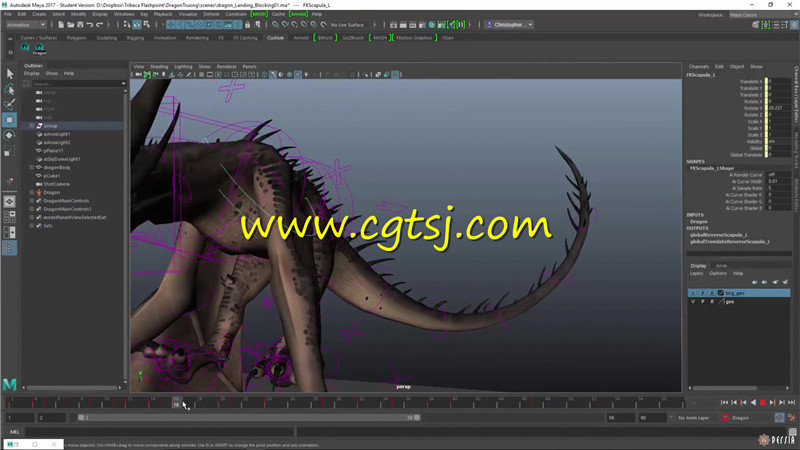This screenshot has width=800, height=450.
Task: Open Channel Box Channels menu
Action: tap(698, 67)
